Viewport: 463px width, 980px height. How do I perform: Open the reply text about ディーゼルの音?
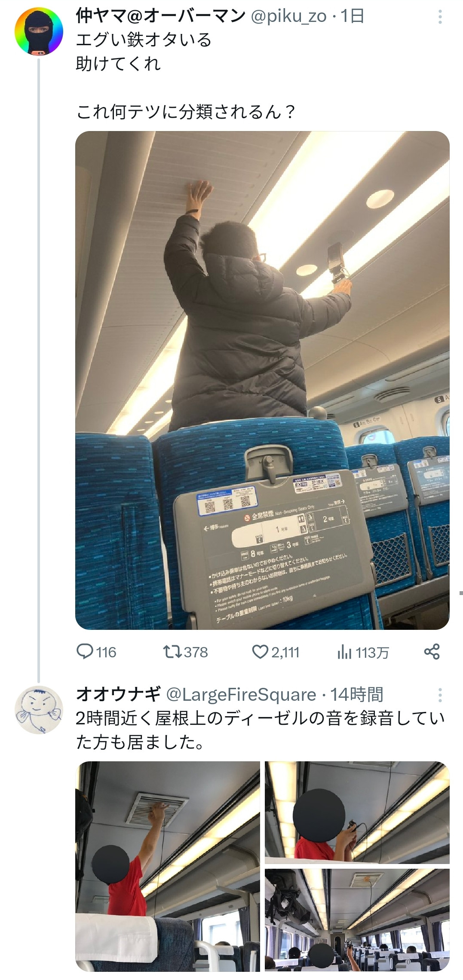click(x=260, y=730)
